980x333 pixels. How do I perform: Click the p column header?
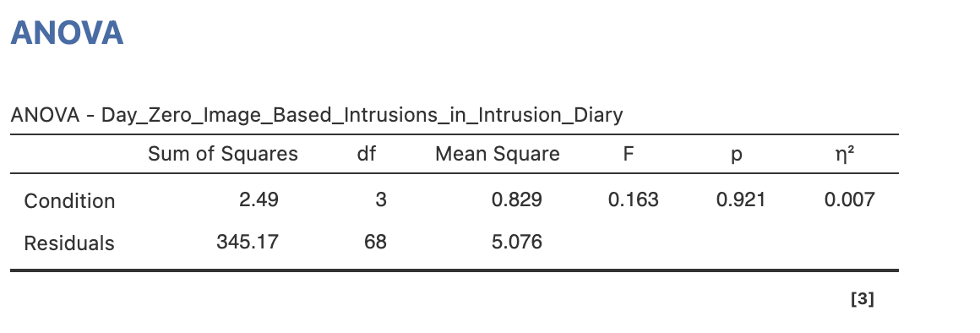click(736, 155)
